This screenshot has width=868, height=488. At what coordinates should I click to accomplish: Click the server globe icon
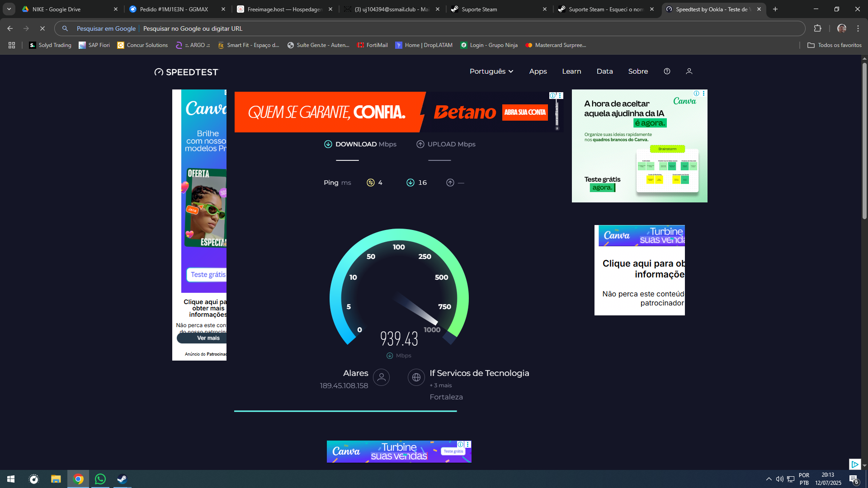coord(416,377)
